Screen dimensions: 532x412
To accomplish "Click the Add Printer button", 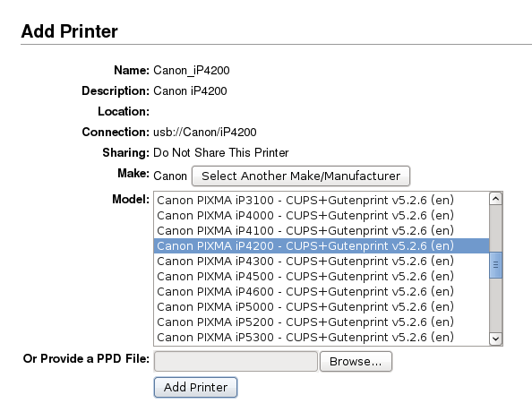I will 195,387.
